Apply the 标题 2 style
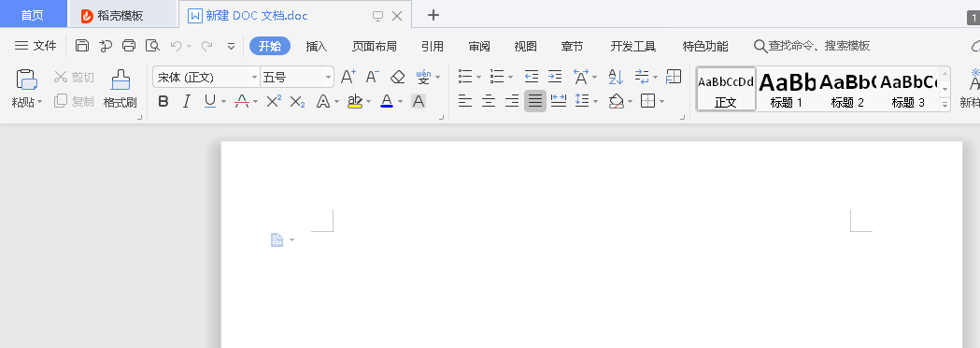The height and width of the screenshot is (348, 980). (x=847, y=89)
